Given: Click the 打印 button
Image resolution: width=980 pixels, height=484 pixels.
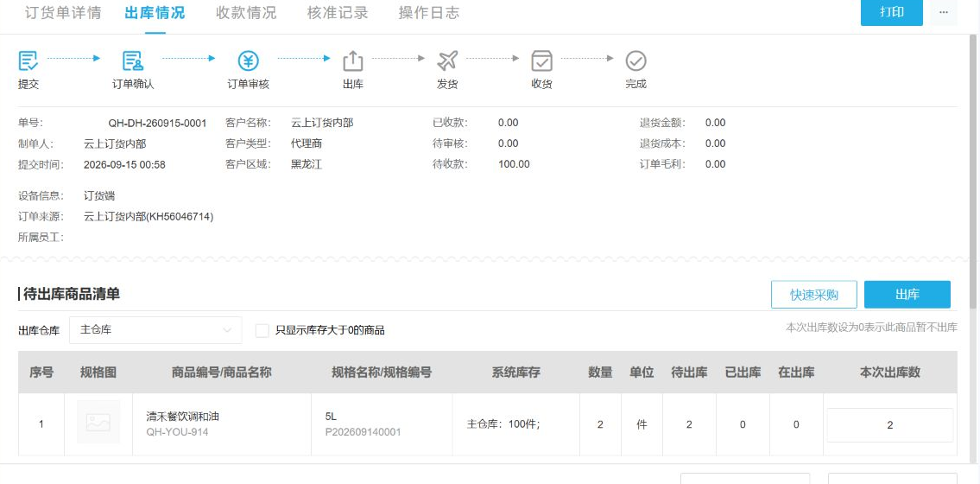Looking at the screenshot, I should pyautogui.click(x=892, y=12).
